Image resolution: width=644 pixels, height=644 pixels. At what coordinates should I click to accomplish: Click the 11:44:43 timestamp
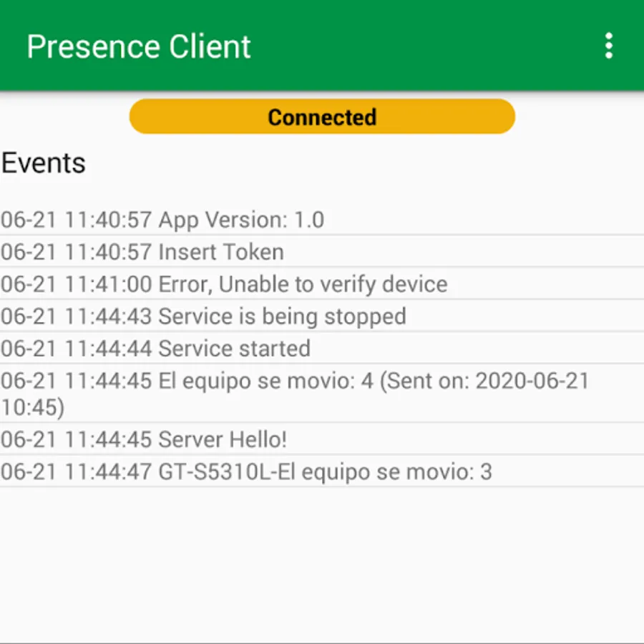(x=108, y=316)
